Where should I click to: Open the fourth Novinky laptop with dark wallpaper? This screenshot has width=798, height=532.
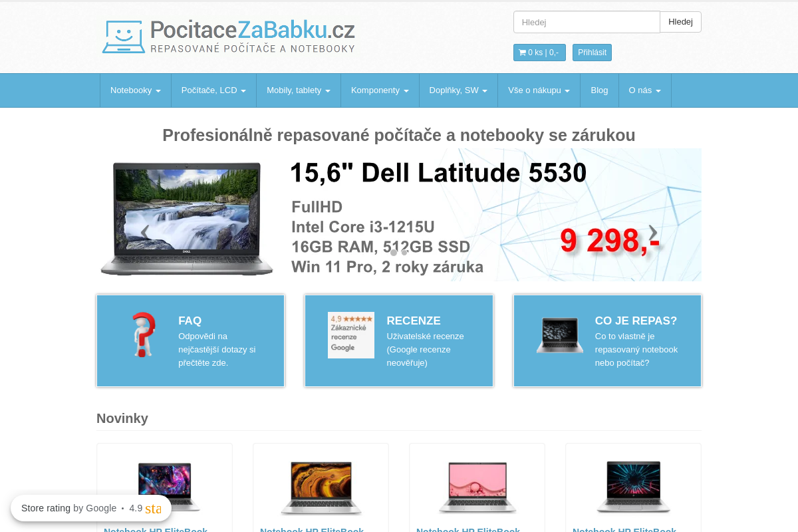click(x=633, y=487)
